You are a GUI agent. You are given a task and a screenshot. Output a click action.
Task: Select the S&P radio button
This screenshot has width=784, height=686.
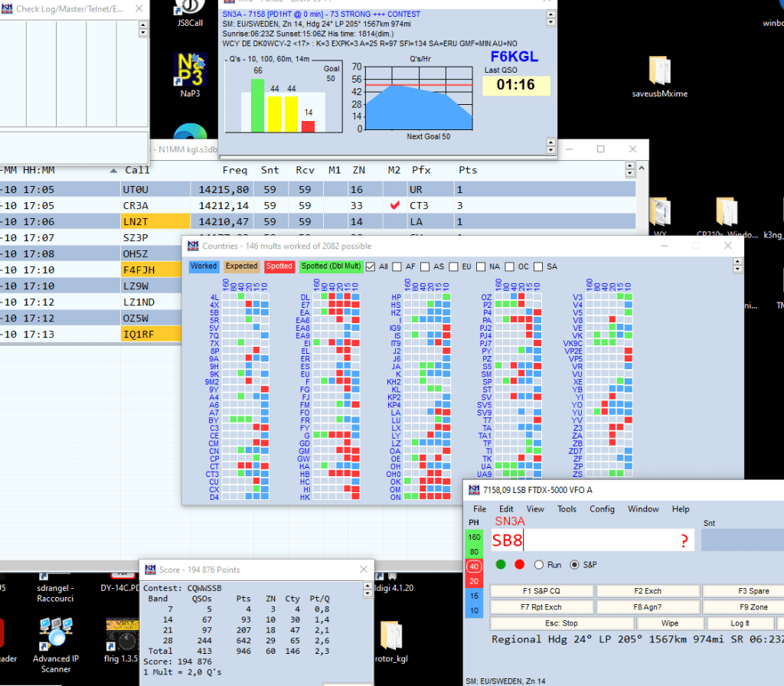pyautogui.click(x=575, y=564)
